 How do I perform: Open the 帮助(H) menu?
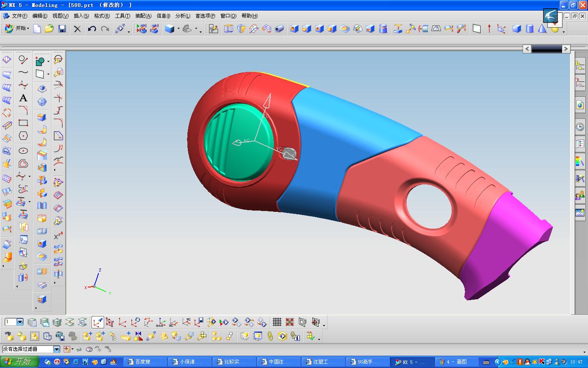pyautogui.click(x=249, y=16)
